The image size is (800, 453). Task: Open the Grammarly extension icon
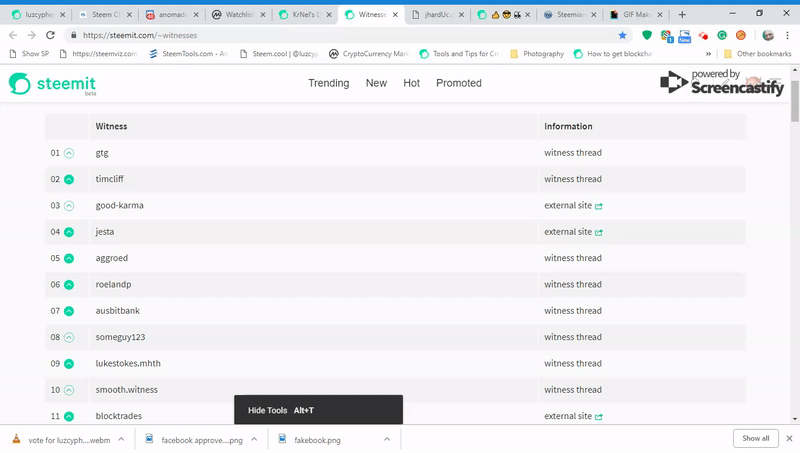722,35
